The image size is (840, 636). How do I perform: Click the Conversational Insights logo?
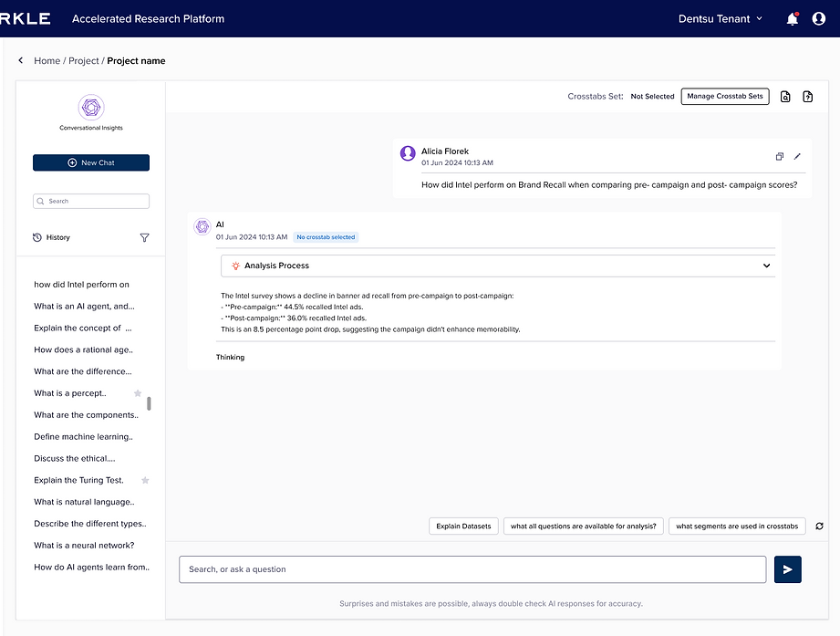[90, 109]
